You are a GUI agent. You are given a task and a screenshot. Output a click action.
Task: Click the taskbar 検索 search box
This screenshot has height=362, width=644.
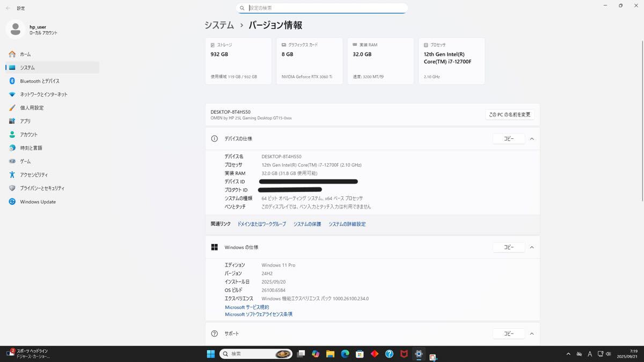tap(255, 354)
